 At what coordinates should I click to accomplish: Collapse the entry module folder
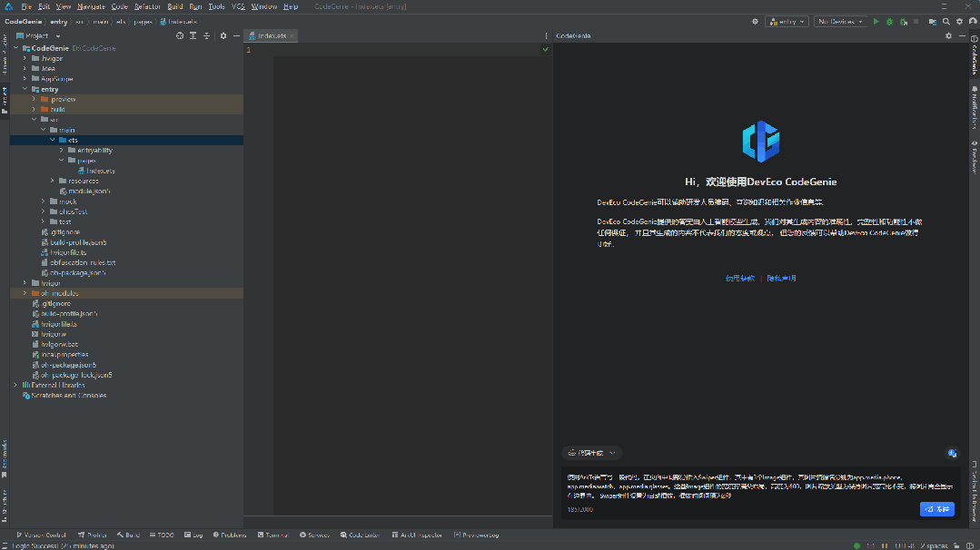(25, 89)
